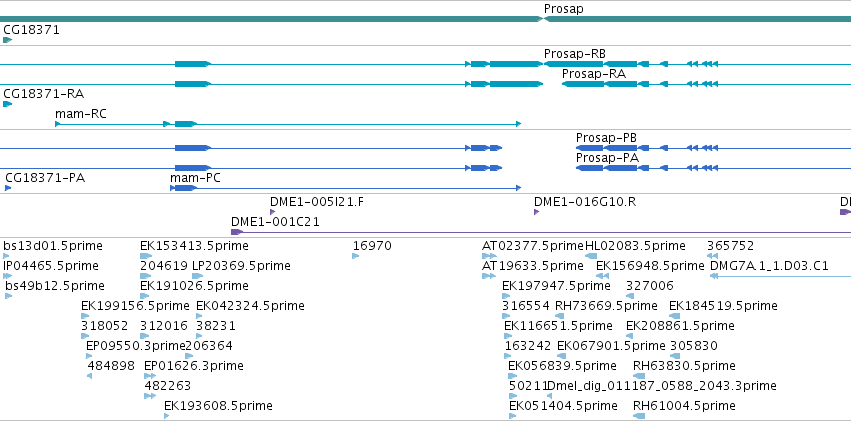Click the LP20369.5prime EST glyph

tap(198, 276)
